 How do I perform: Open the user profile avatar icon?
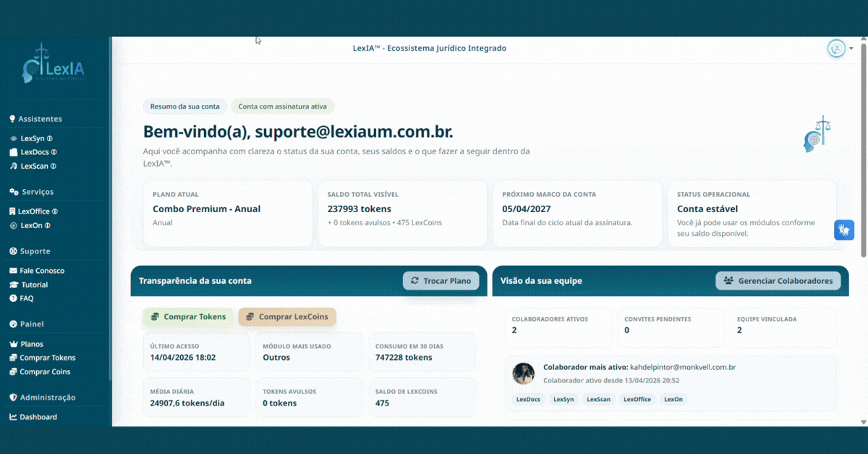[836, 49]
